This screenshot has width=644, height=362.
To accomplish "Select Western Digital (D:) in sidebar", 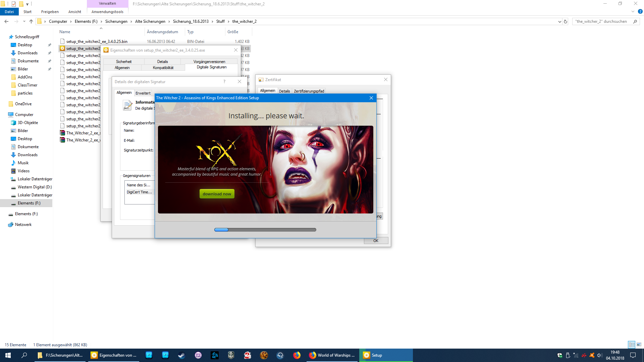I will tap(35, 187).
